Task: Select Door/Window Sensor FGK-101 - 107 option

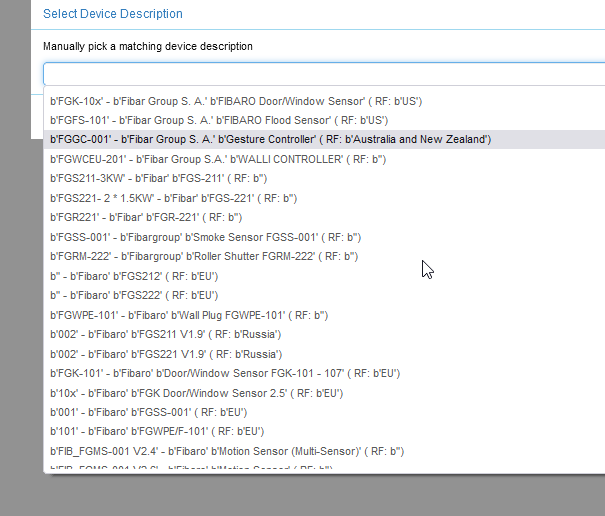Action: 225,373
